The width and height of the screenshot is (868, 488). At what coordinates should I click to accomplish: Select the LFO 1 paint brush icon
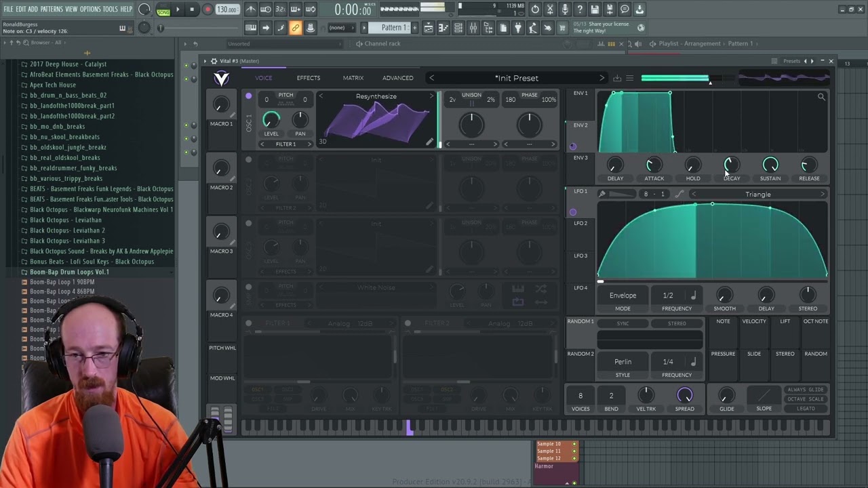(x=601, y=194)
